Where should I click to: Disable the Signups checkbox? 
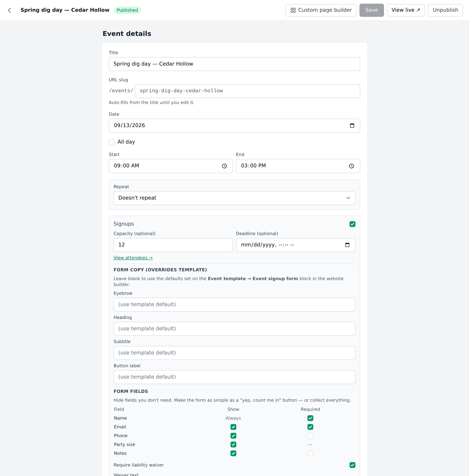click(352, 224)
